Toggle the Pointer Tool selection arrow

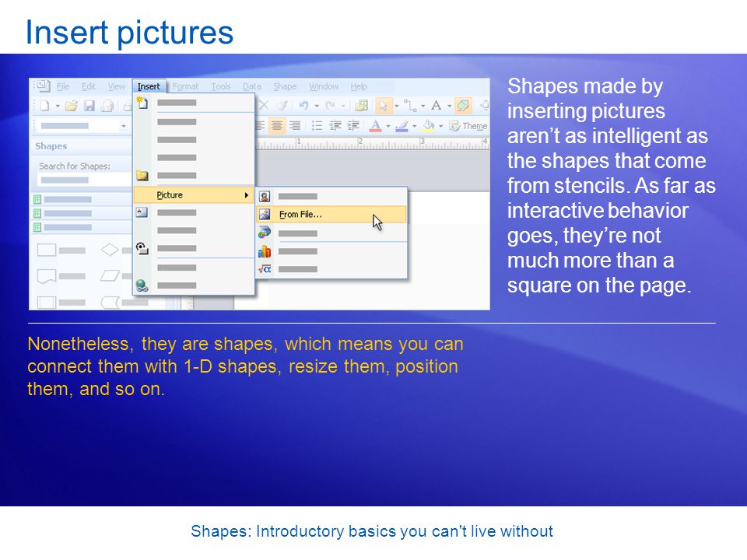coord(384,105)
